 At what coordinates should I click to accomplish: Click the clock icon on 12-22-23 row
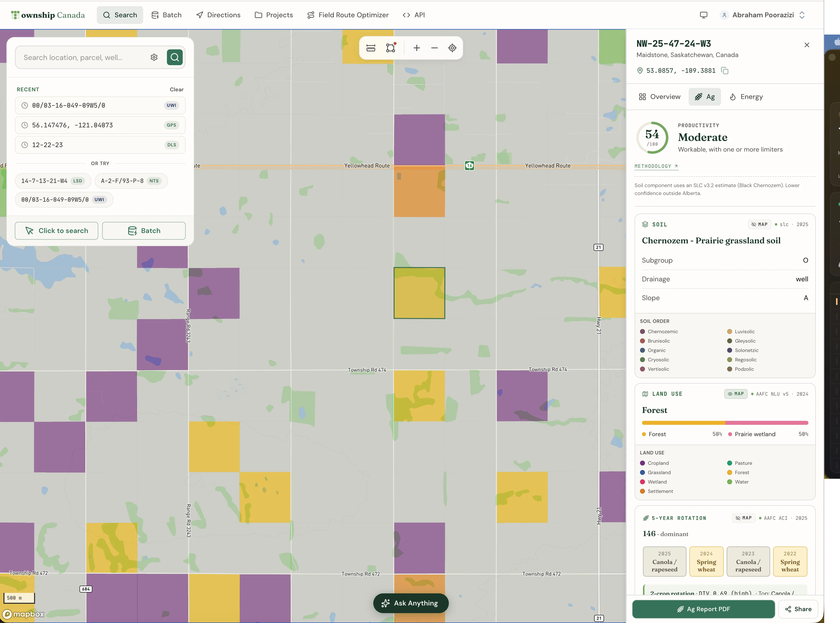24,145
